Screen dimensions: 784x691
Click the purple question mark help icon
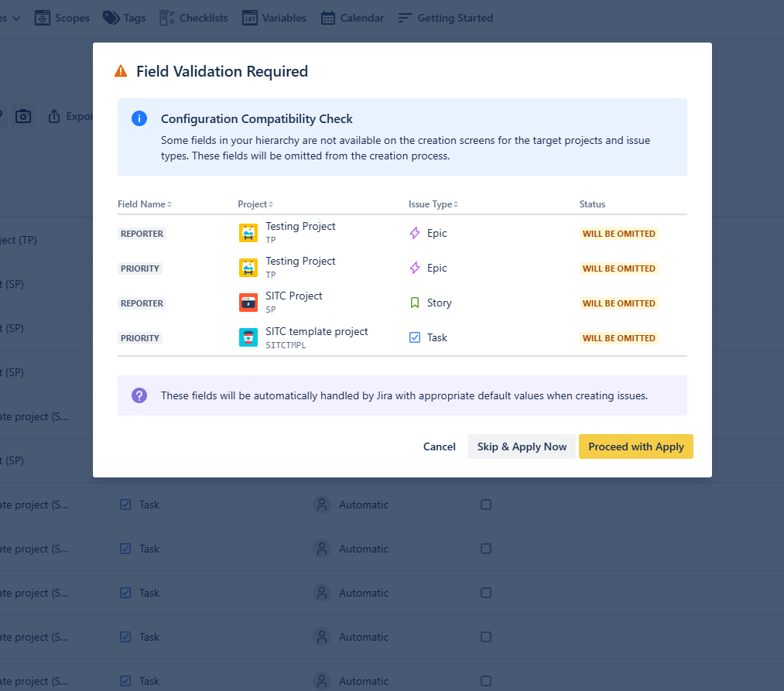[x=139, y=395]
